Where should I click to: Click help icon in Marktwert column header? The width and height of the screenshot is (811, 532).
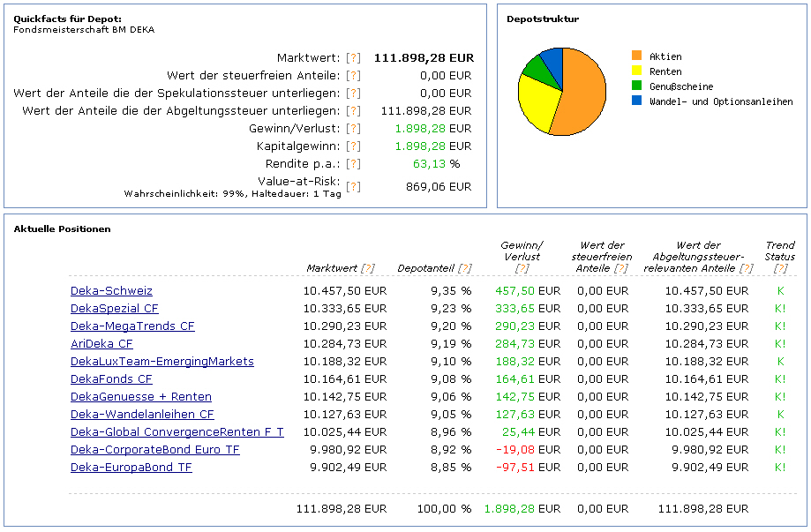(x=367, y=268)
